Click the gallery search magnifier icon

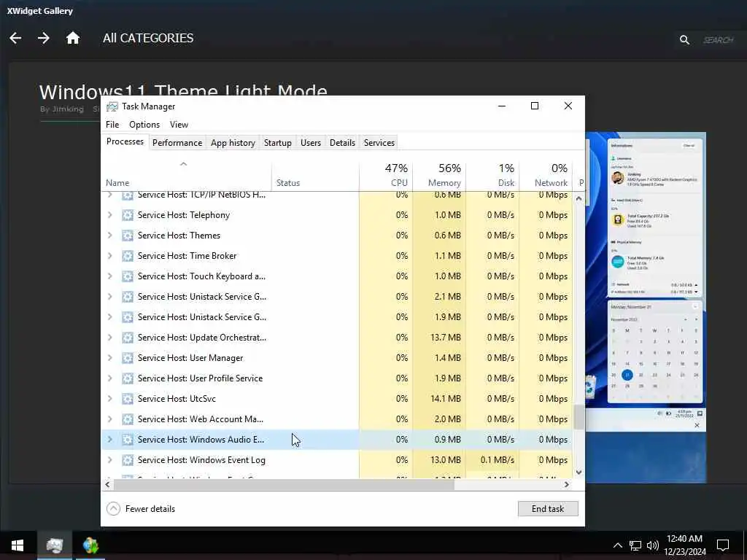pyautogui.click(x=684, y=40)
